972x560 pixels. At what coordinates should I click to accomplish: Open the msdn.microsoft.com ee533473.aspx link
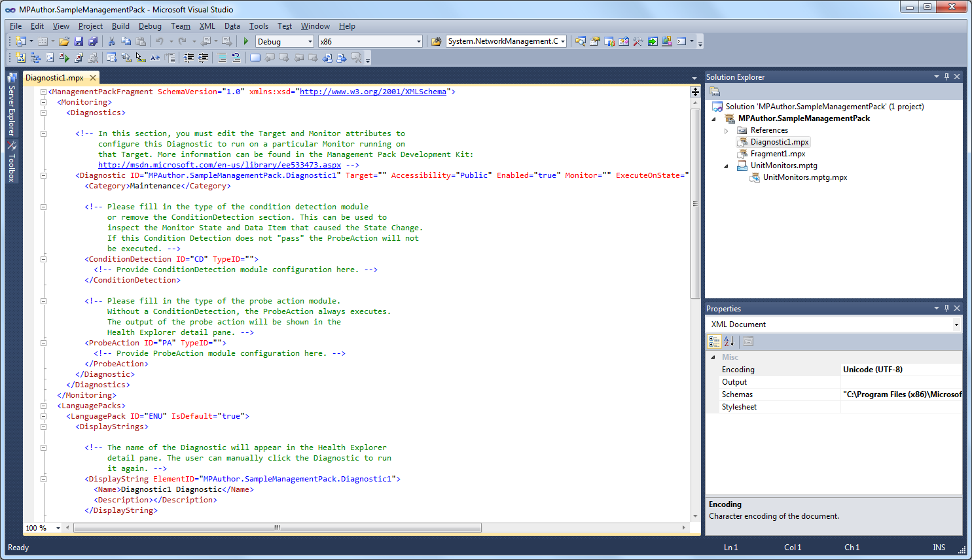coord(219,165)
